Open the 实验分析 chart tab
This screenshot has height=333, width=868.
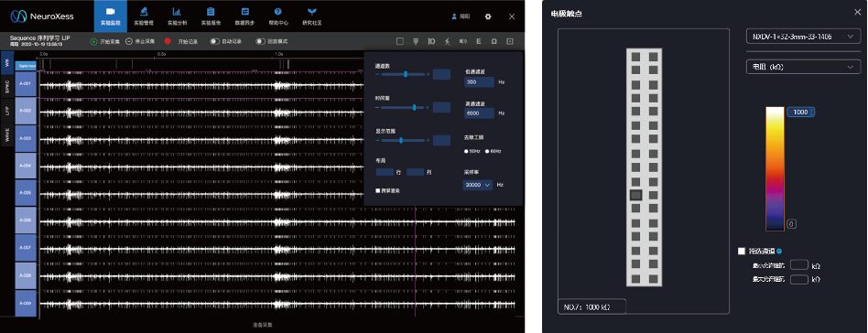point(177,16)
